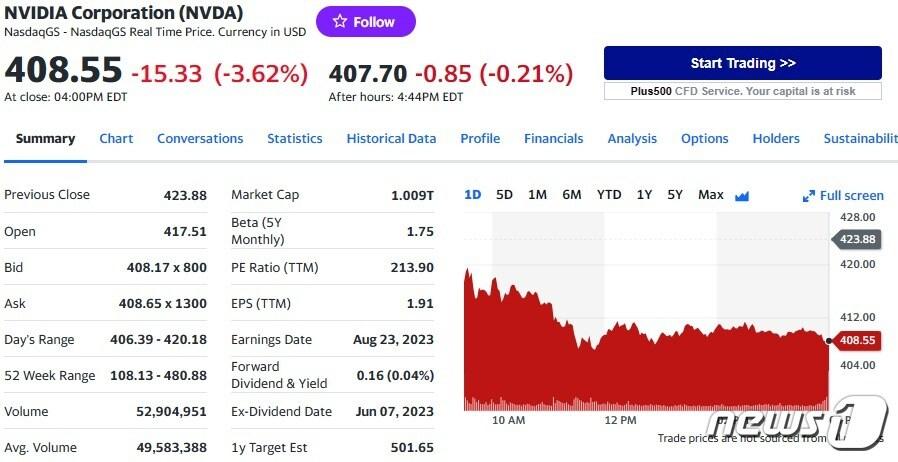Open the Financials tab
Screen dimensions: 898x462
point(554,139)
